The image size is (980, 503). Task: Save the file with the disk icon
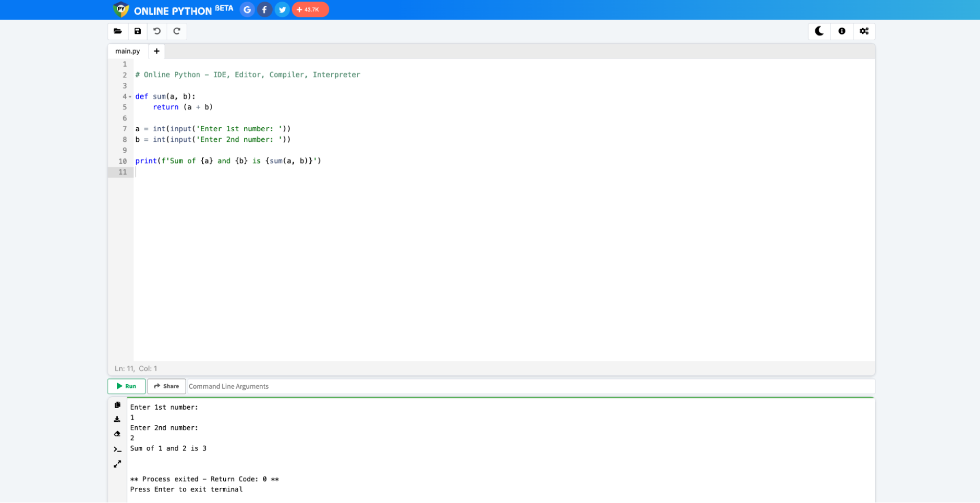[138, 31]
